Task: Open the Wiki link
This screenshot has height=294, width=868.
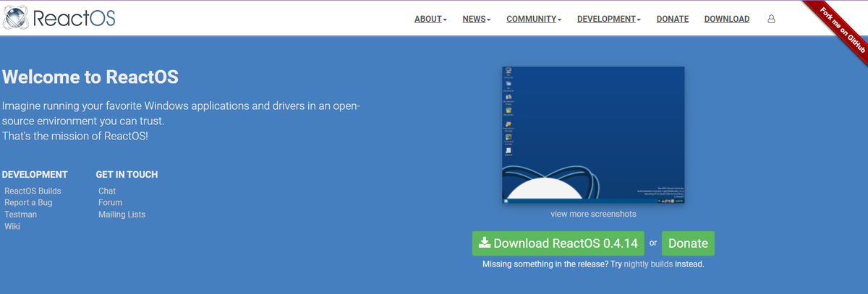Action: tap(12, 226)
